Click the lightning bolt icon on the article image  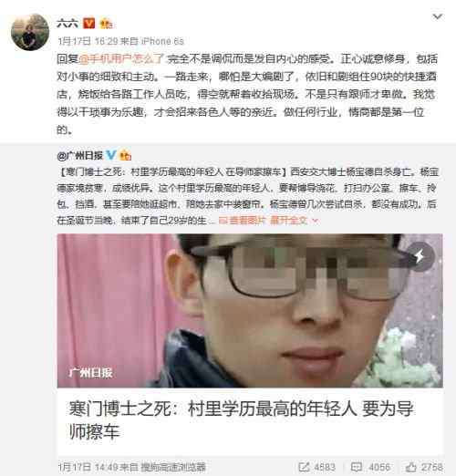420,257
